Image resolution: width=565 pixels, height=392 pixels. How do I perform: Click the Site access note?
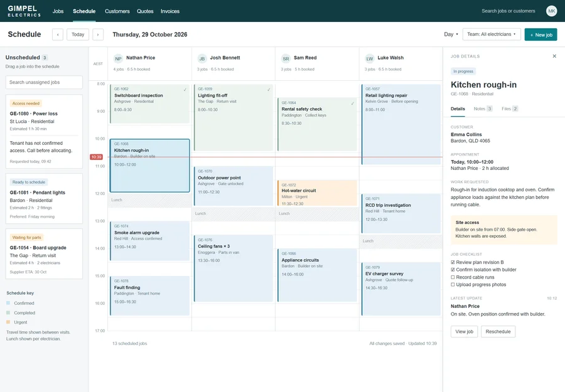pos(503,230)
